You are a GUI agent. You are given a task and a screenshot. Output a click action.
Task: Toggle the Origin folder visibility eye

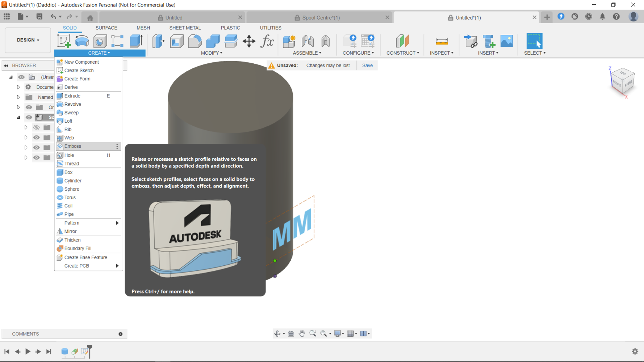(x=29, y=107)
